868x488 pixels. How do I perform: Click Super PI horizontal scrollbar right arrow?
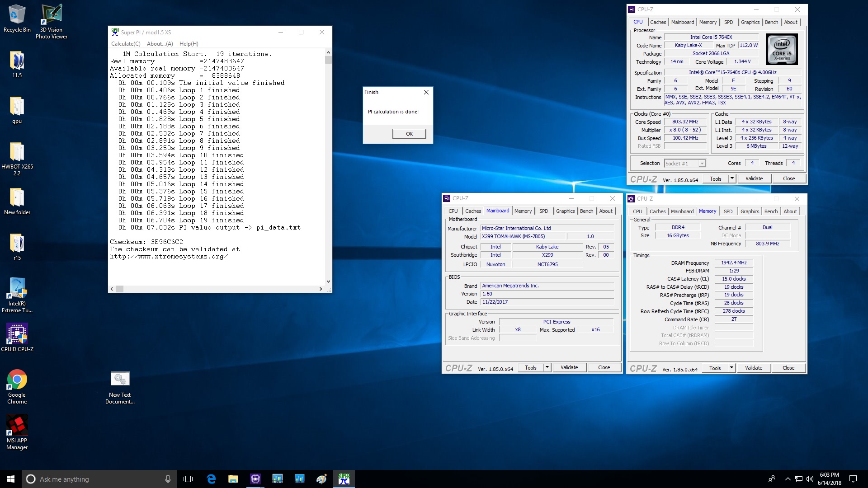321,289
